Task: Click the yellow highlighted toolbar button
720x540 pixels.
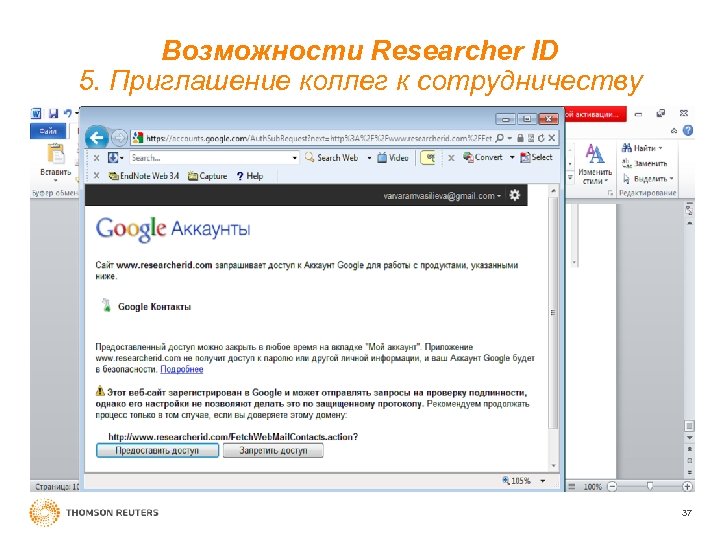Action: (x=428, y=158)
